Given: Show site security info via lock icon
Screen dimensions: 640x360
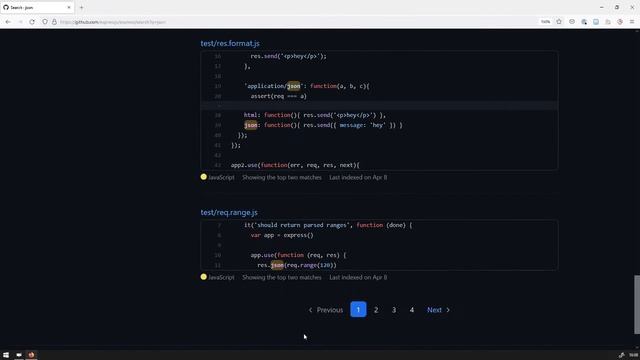Looking at the screenshot, I should [54, 22].
